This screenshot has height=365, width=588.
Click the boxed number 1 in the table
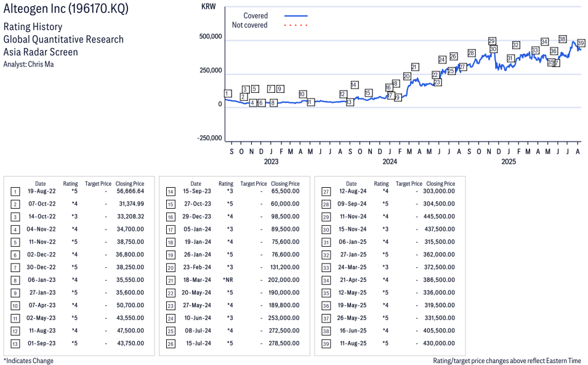15,192
